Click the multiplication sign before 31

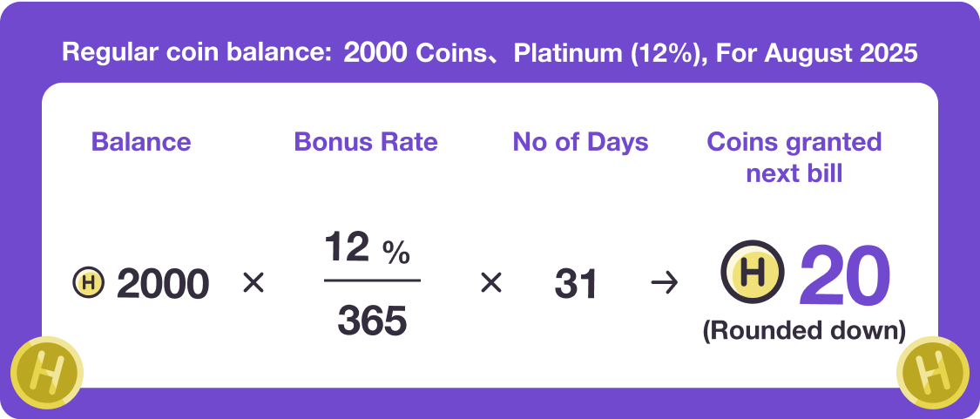pos(491,283)
